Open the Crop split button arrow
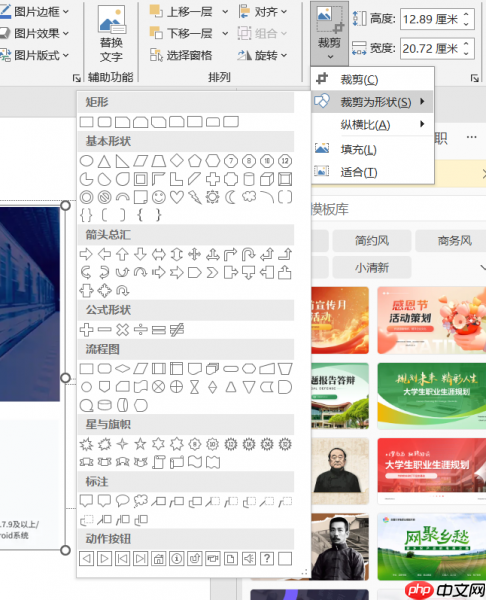The width and height of the screenshot is (486, 600). tap(329, 57)
